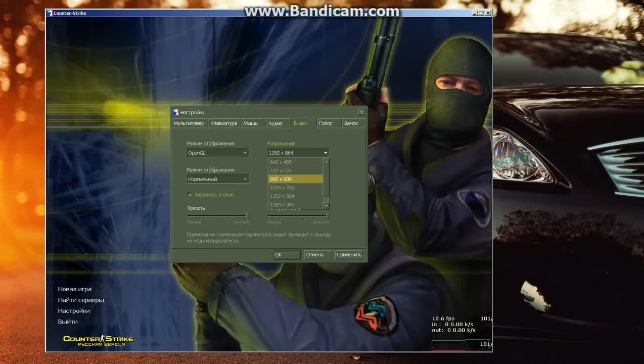Viewport: 644px width, 364px height.
Task: Click the gamma slider handle under resolution list
Action: (x=328, y=216)
